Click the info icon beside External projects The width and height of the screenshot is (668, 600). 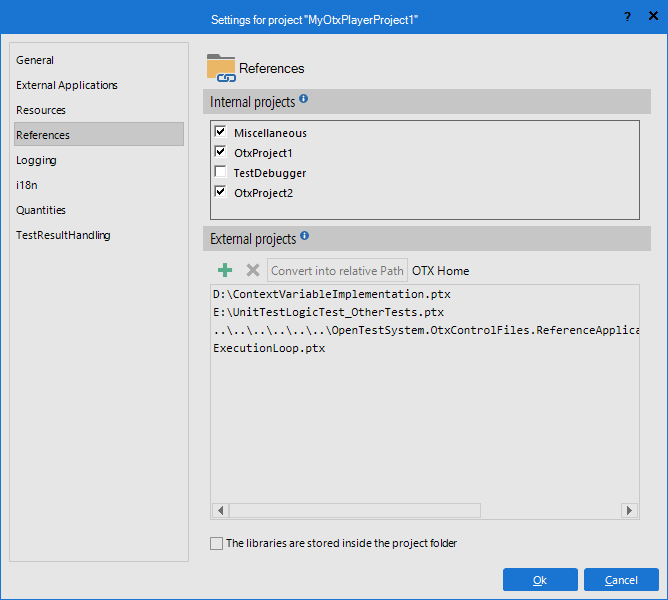coord(305,237)
